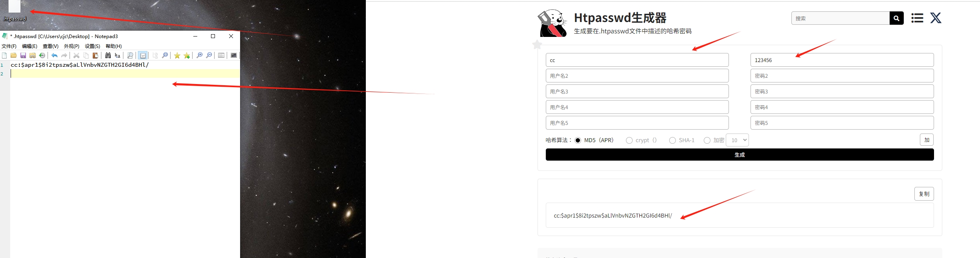This screenshot has height=258, width=980.
Task: Click the 复制 copy button
Action: [924, 194]
